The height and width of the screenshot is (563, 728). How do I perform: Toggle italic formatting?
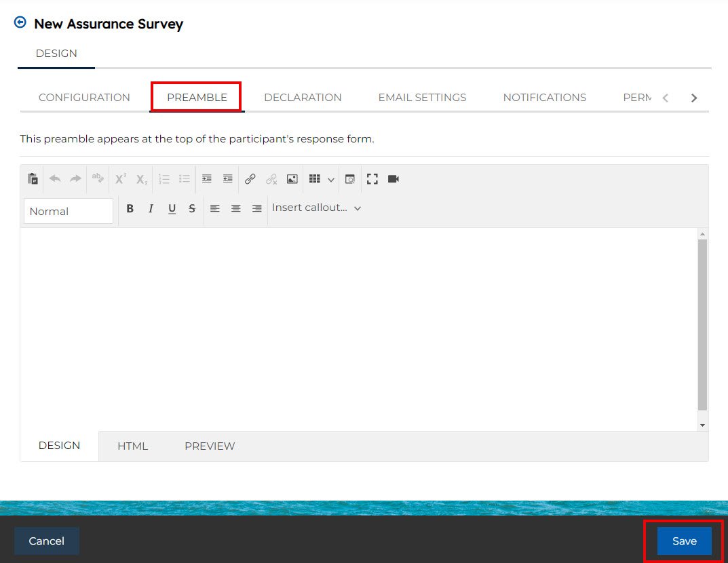[x=151, y=209]
